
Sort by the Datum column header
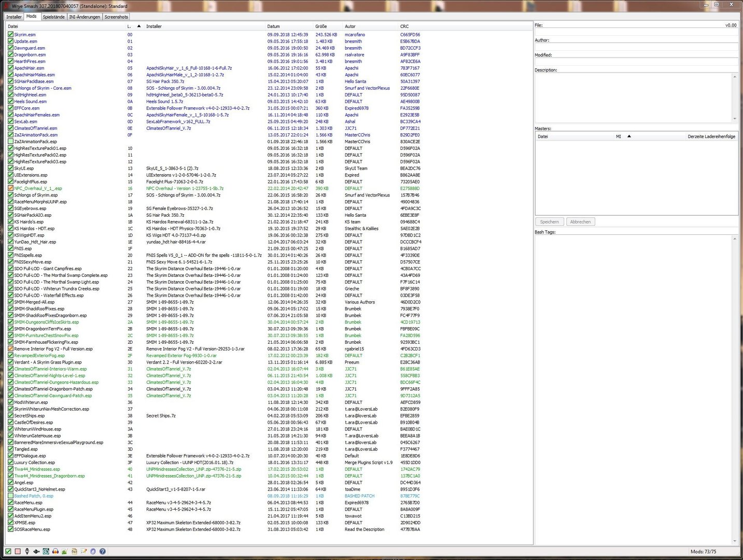290,26
